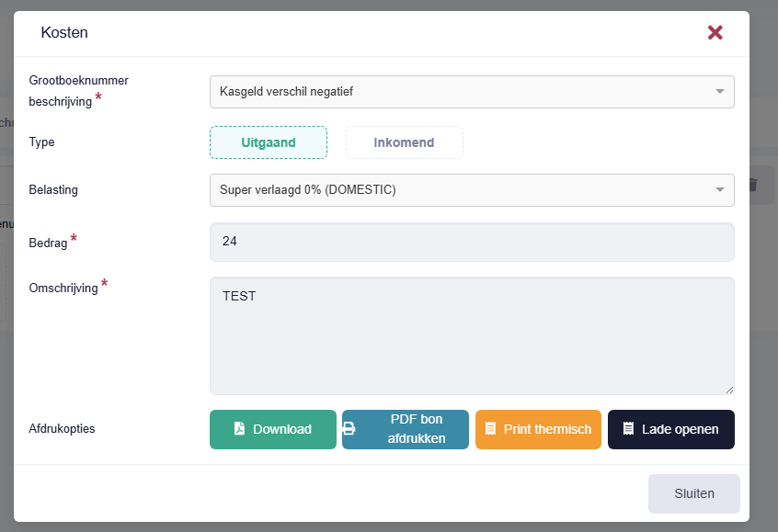Click the printer icon on PDF bon afdrukken
This screenshot has height=532, width=778.
click(349, 429)
